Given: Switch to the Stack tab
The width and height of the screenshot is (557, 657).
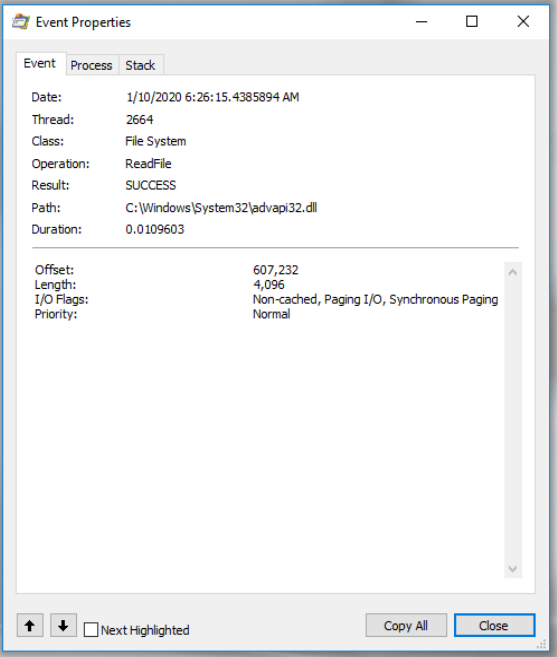Looking at the screenshot, I should click(140, 65).
